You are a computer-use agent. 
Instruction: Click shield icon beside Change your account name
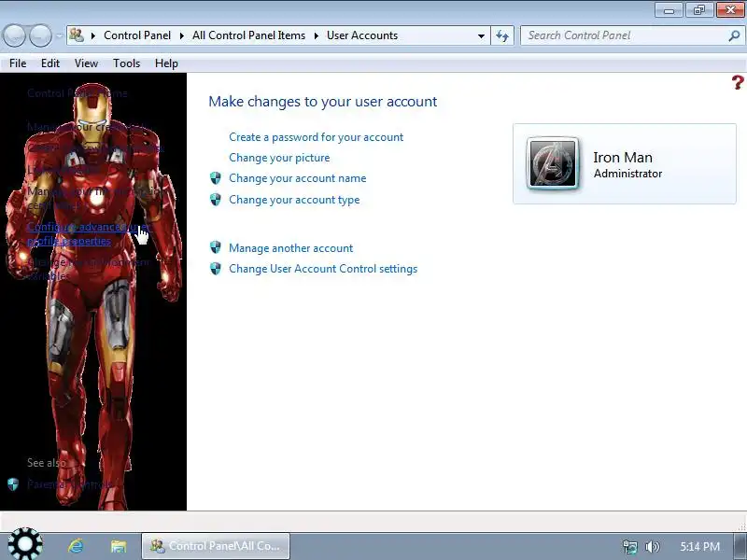tap(216, 178)
